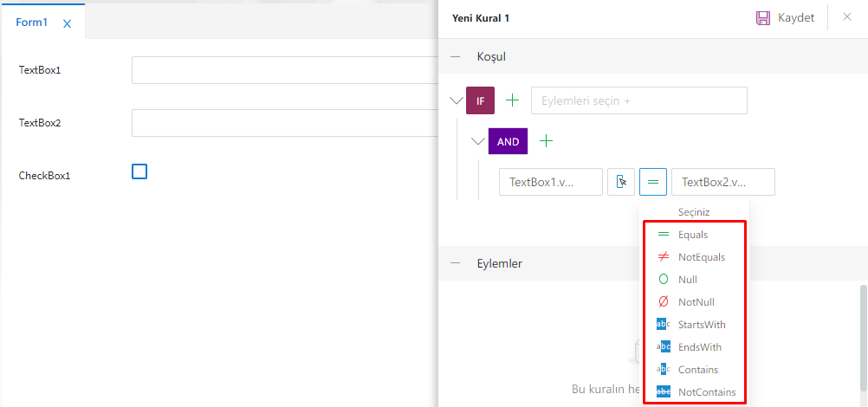Click the plus icon next to IF

pyautogui.click(x=513, y=100)
